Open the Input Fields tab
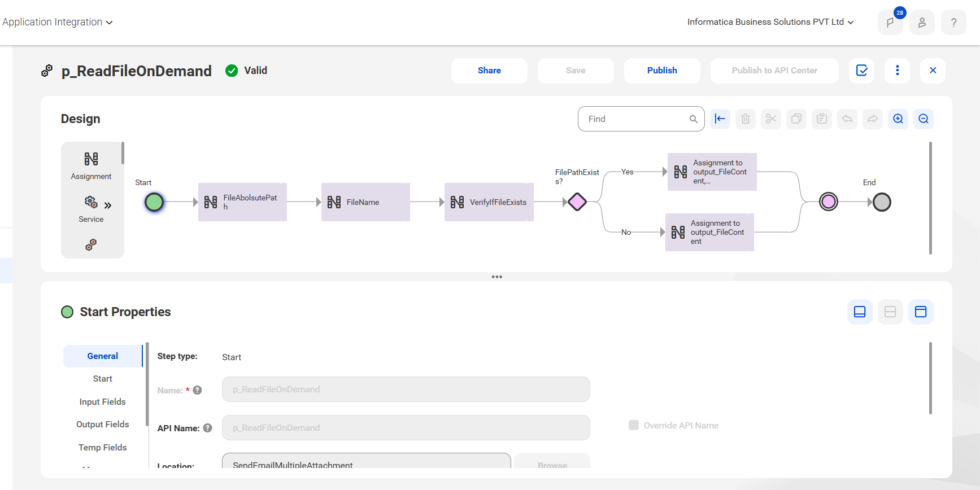 point(103,402)
